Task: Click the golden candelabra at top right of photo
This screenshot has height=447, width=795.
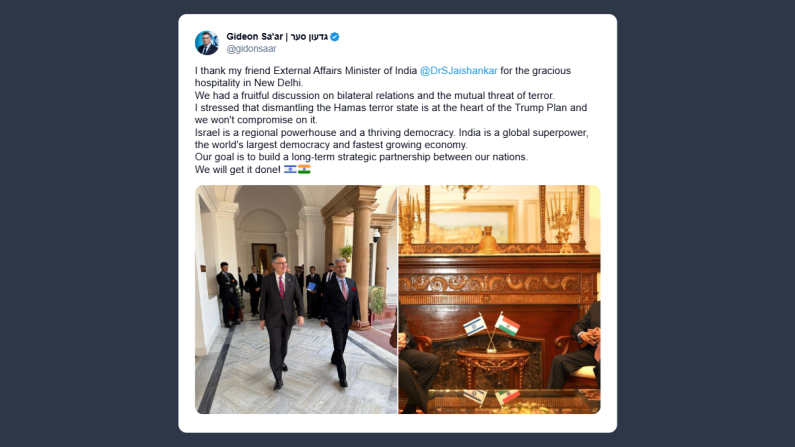Action: pos(562,221)
